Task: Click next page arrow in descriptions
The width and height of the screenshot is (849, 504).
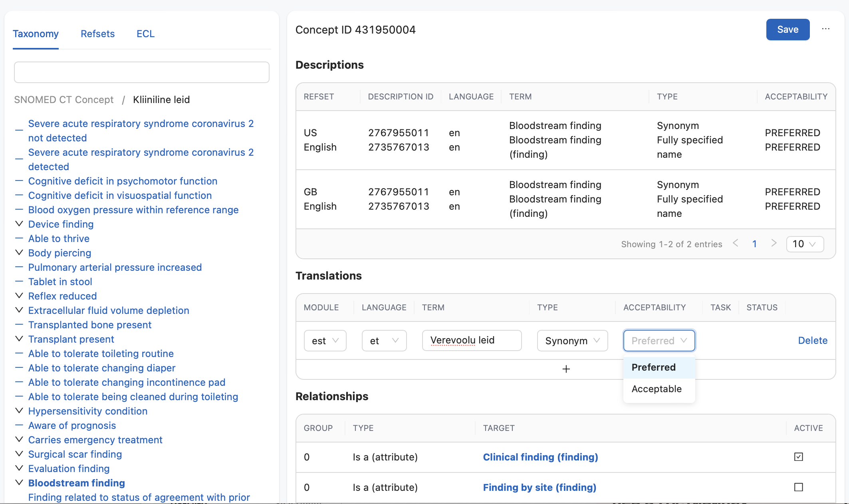Action: tap(775, 243)
